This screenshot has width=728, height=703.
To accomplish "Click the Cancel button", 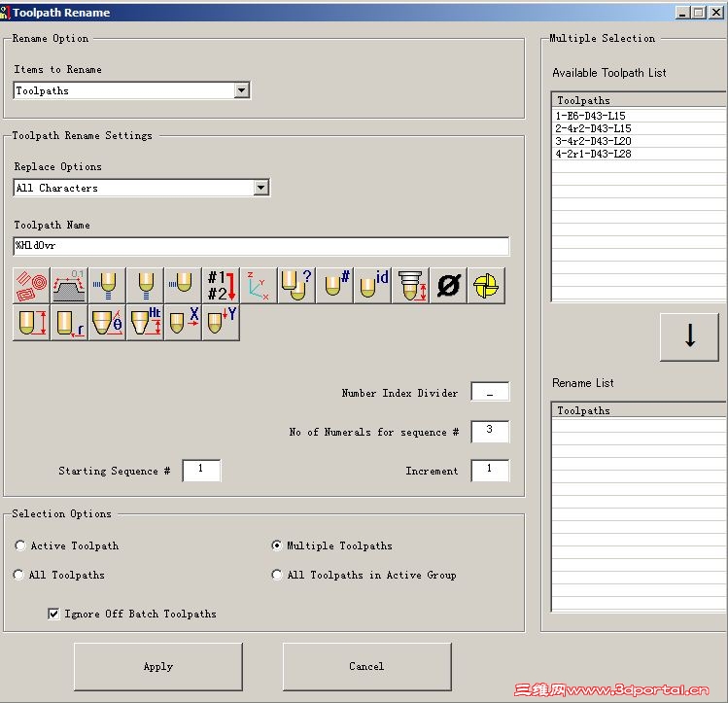I will click(x=366, y=667).
